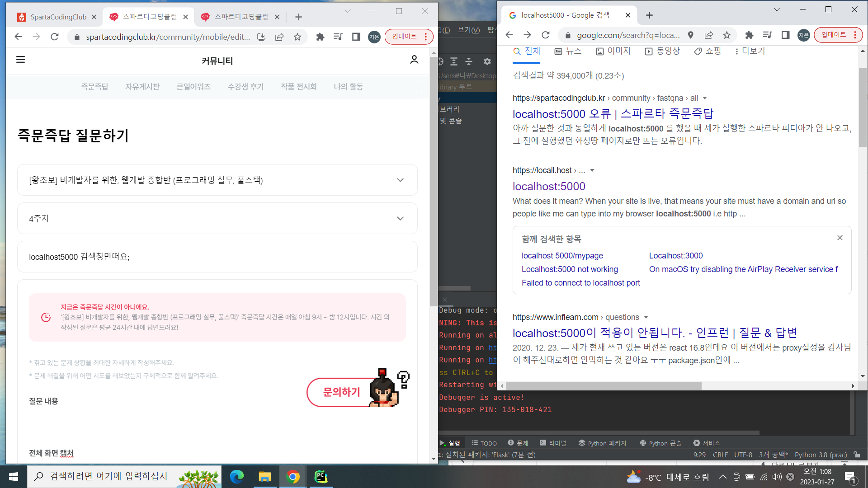Show hidden system tray icons
The width and height of the screenshot is (868, 488).
point(722,477)
